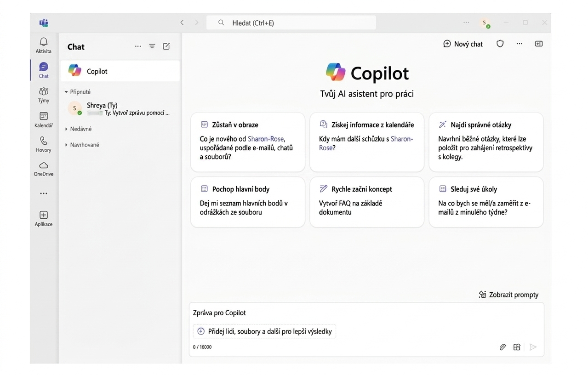Viewport: 588px width, 375px height.
Task: Choose the Zůstaň v obraze prompt card
Action: [248, 142]
